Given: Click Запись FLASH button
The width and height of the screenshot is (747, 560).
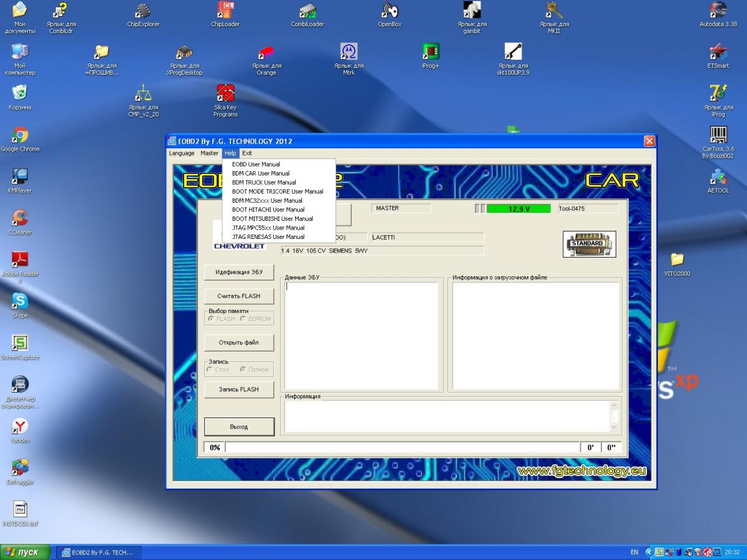Looking at the screenshot, I should point(239,389).
